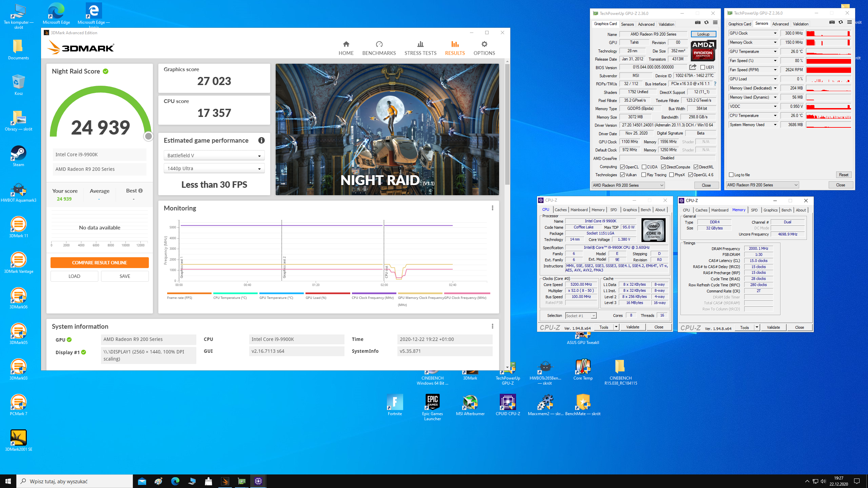Open the 3DMark2001 SE desktop icon
Image resolution: width=868 pixels, height=488 pixels.
18,441
